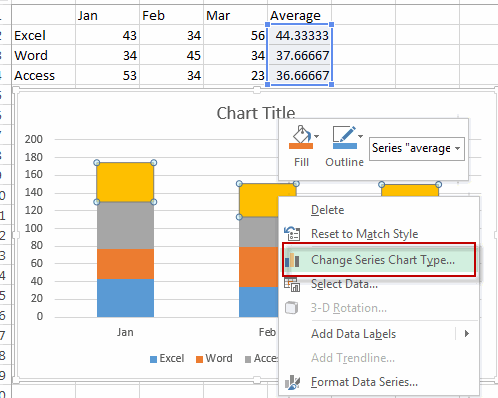
Task: Select cell with value 53
Action: coord(108,75)
